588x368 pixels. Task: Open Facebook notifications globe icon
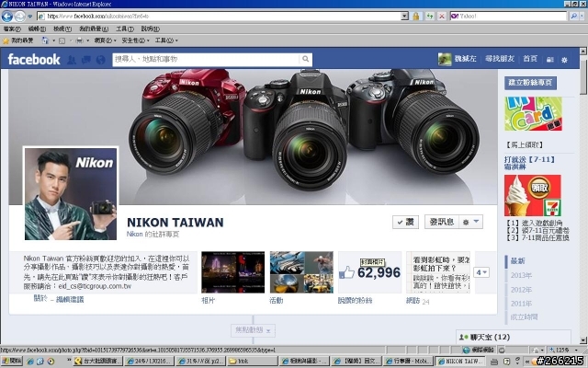(100, 60)
